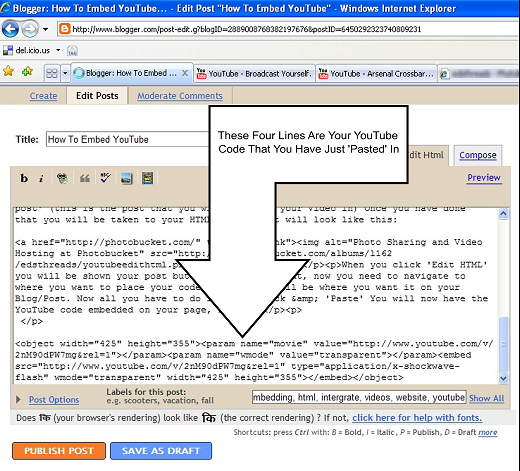Click the del.icio.us toolbar button
520x471 pixels.
pyautogui.click(x=27, y=50)
